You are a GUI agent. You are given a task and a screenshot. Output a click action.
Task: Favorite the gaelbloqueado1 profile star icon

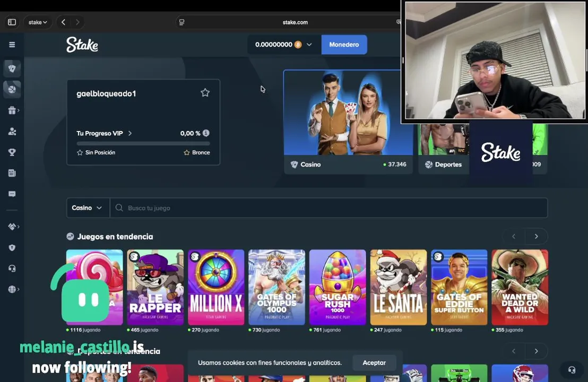[205, 93]
